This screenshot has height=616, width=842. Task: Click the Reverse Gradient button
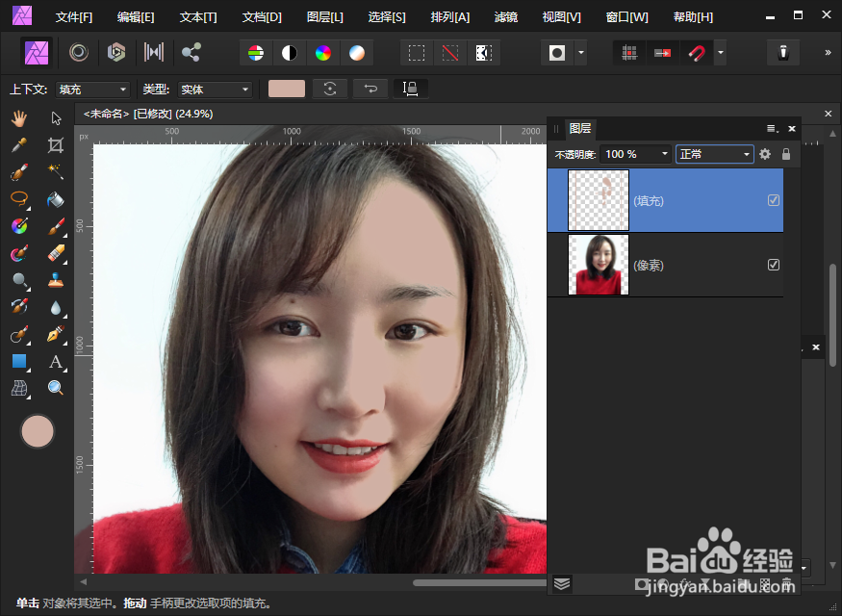[x=370, y=89]
